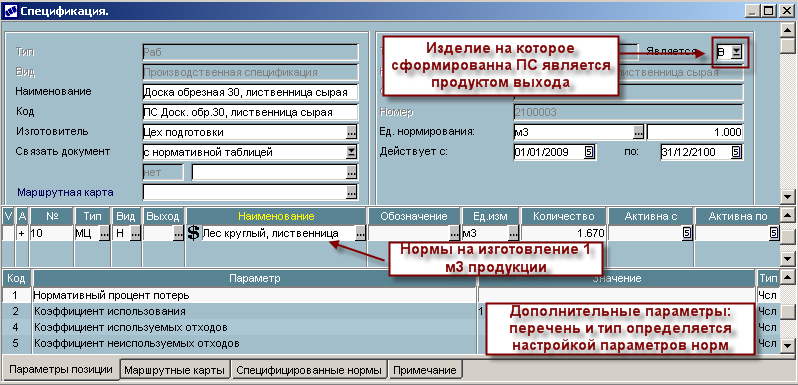Click the number cell 10 in grid
The width and height of the screenshot is (798, 385).
coord(52,234)
